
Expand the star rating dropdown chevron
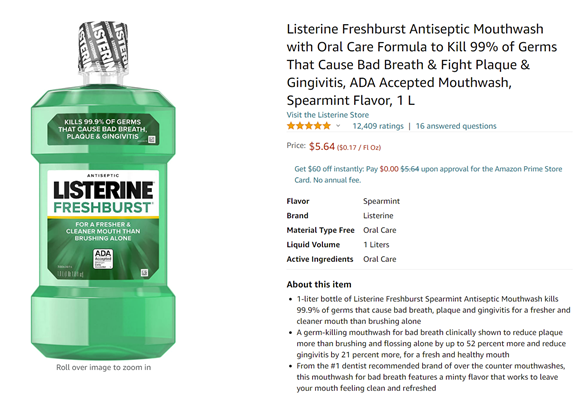(x=338, y=126)
